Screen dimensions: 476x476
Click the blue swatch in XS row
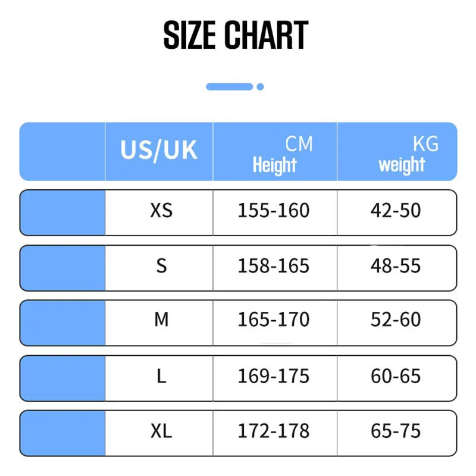point(62,212)
